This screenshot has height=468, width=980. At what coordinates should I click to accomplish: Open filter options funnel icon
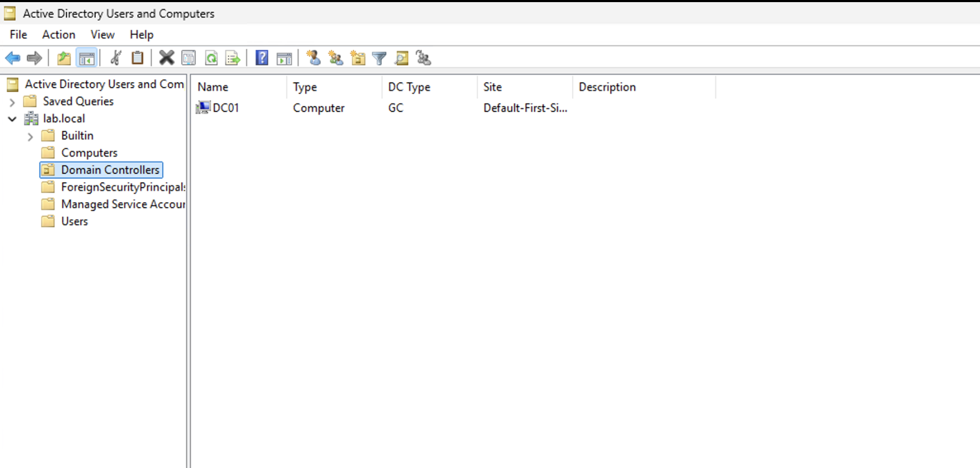pyautogui.click(x=379, y=58)
